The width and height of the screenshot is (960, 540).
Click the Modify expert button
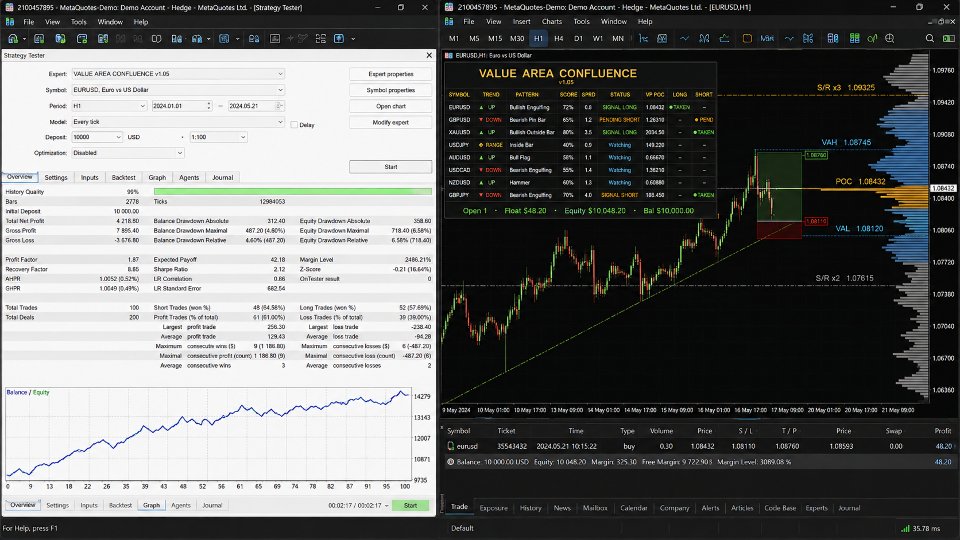click(x=391, y=122)
